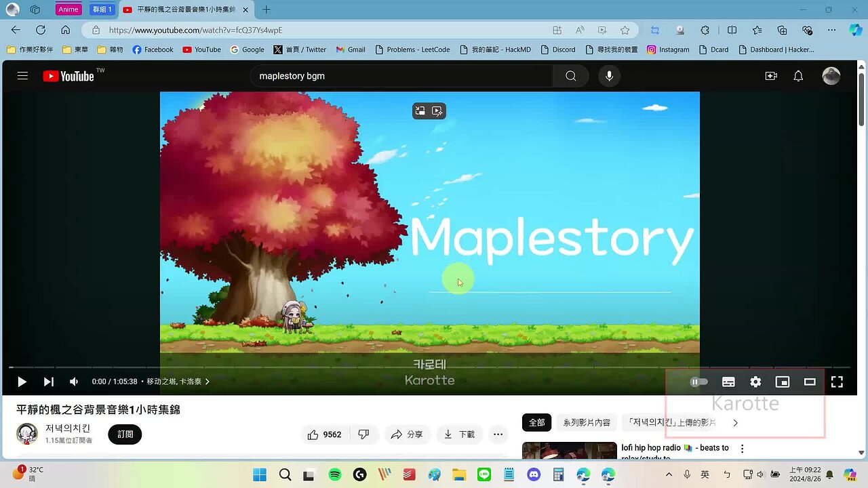Toggle theater mode
The image size is (868, 488).
[810, 382]
